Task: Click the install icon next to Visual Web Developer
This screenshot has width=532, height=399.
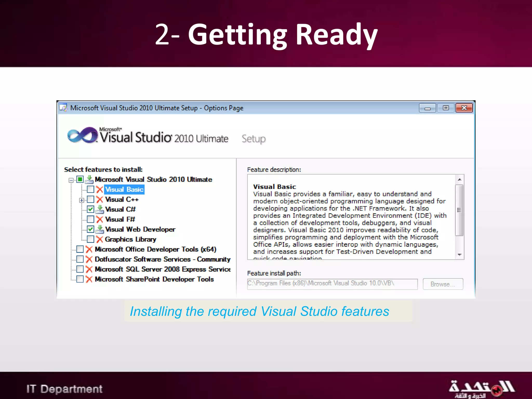Action: pos(99,229)
